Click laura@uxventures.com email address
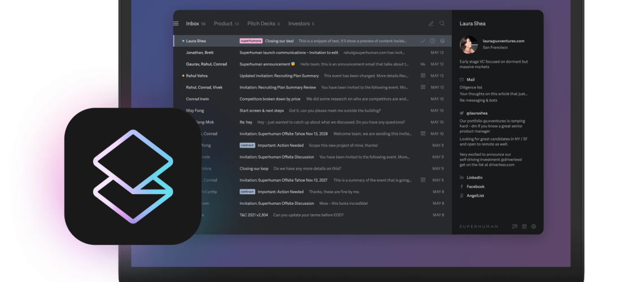Viewport: 644px width, 282px height. pos(503,41)
